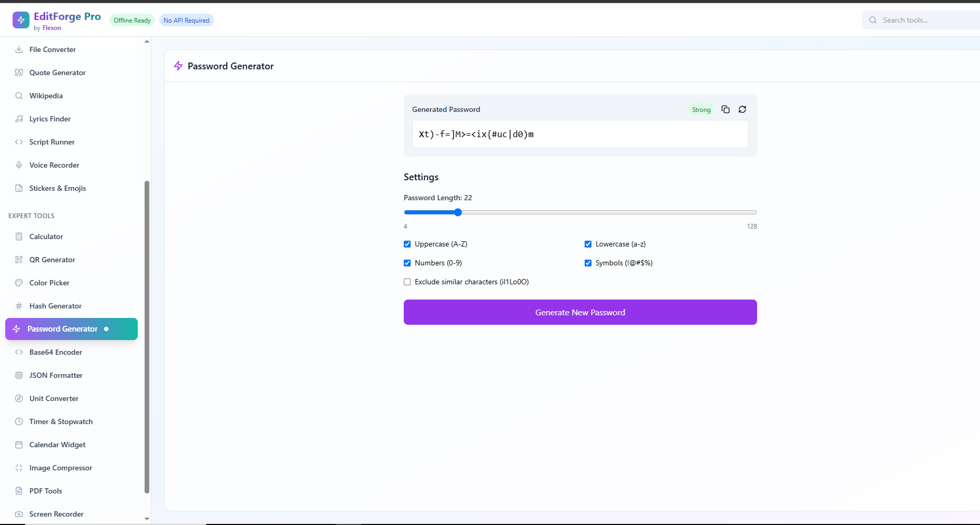Open the Color Picker tool label
Image resolution: width=980 pixels, height=525 pixels.
click(49, 283)
